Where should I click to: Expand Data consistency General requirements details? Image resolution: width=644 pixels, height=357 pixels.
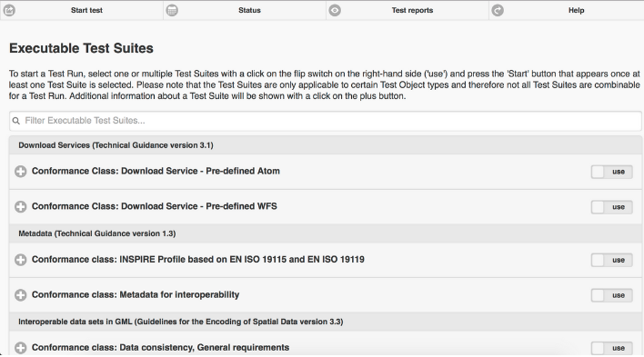tap(21, 348)
